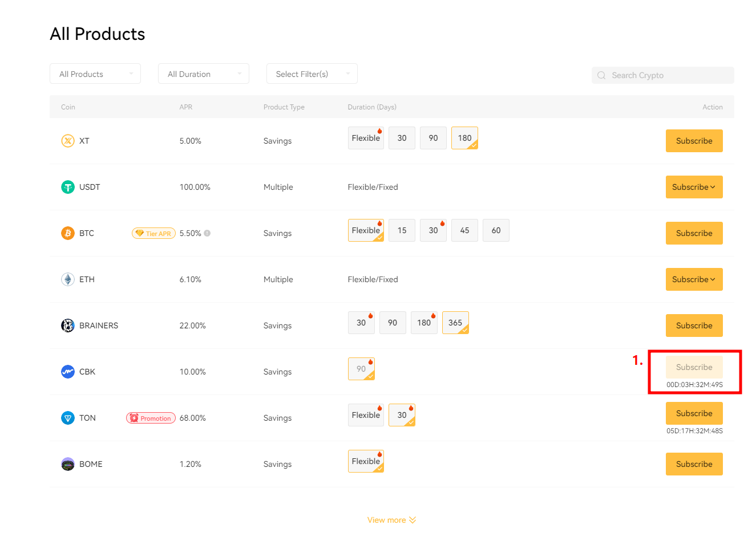Screen dimensions: 756x545
Task: Click the search magnifier icon
Action: tap(601, 75)
